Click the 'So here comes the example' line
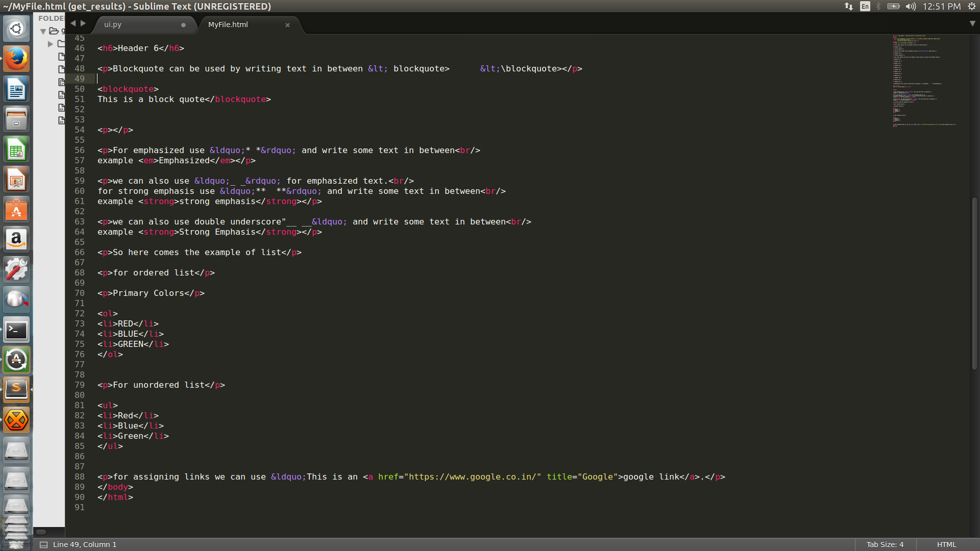Image resolution: width=980 pixels, height=551 pixels. tap(200, 253)
